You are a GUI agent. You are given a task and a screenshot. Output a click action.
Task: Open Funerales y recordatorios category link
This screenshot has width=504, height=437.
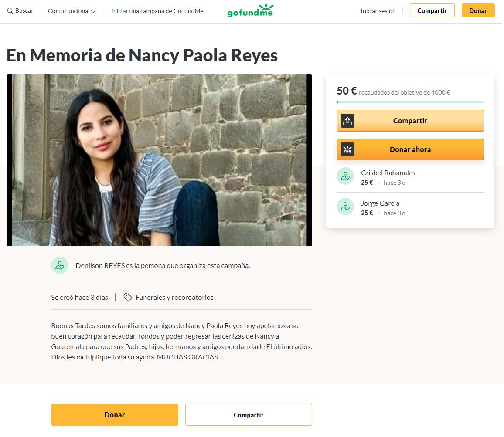[174, 298]
